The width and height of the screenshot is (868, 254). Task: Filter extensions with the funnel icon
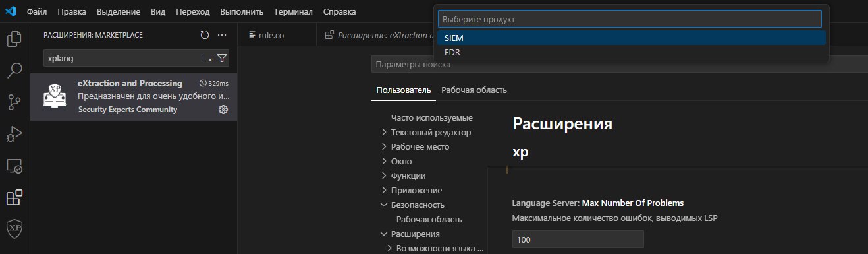222,58
